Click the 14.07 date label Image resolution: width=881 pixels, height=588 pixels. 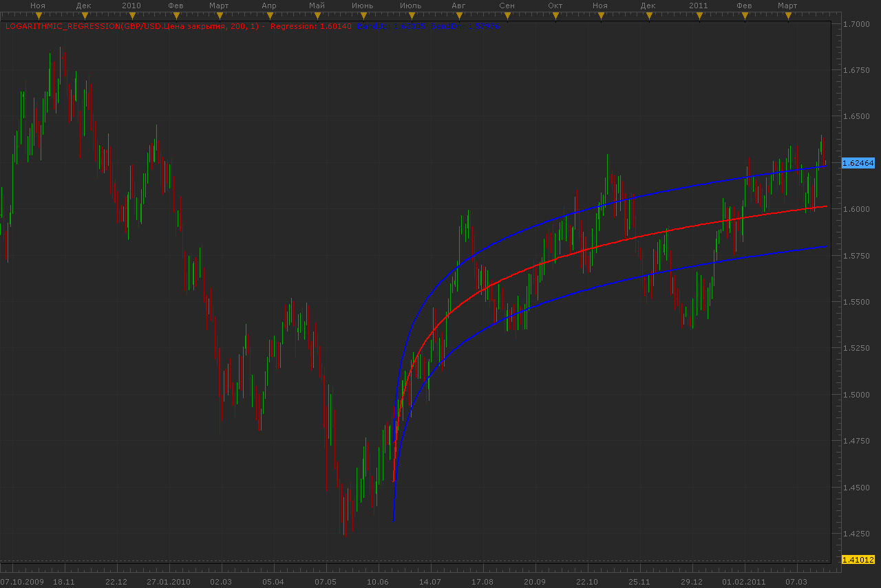tap(430, 582)
